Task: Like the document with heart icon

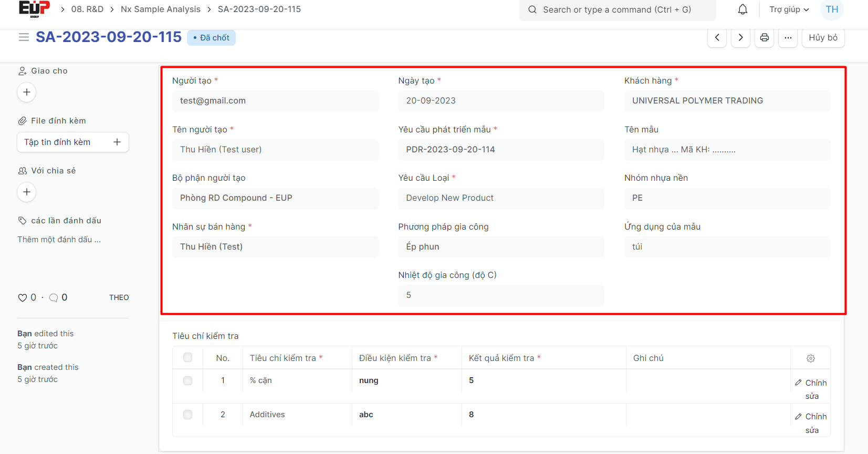Action: coord(23,298)
